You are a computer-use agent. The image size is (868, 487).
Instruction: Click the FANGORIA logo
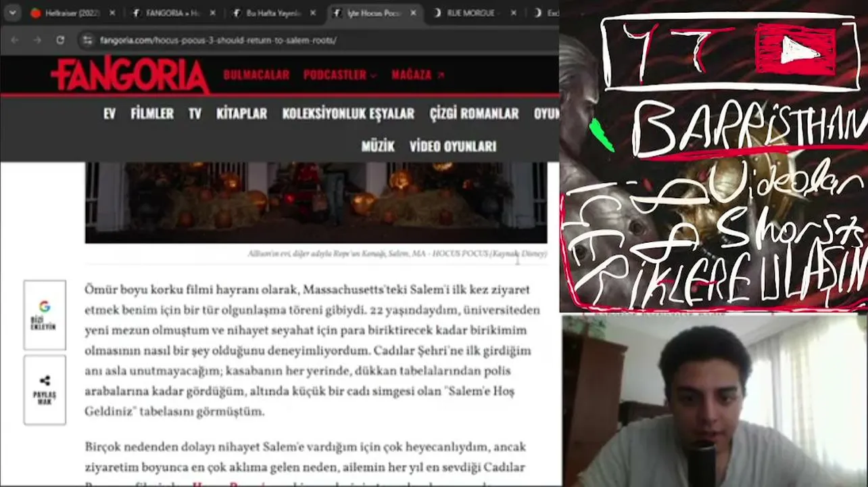point(130,74)
